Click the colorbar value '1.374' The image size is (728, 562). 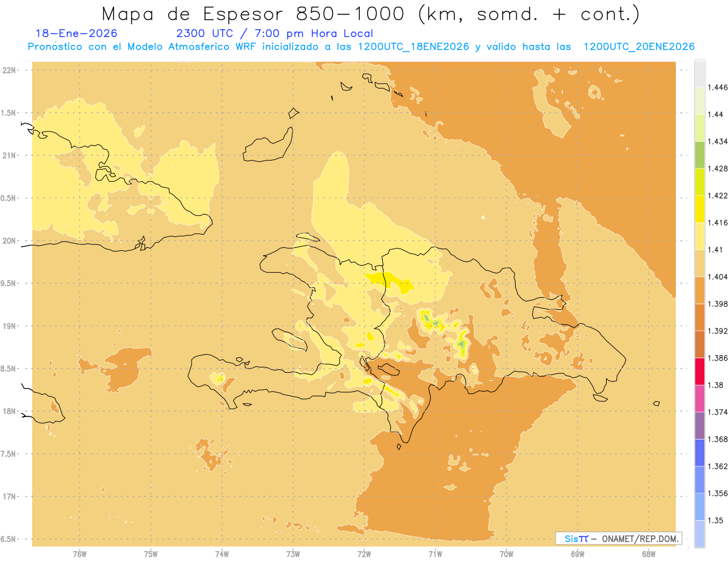pos(717,412)
